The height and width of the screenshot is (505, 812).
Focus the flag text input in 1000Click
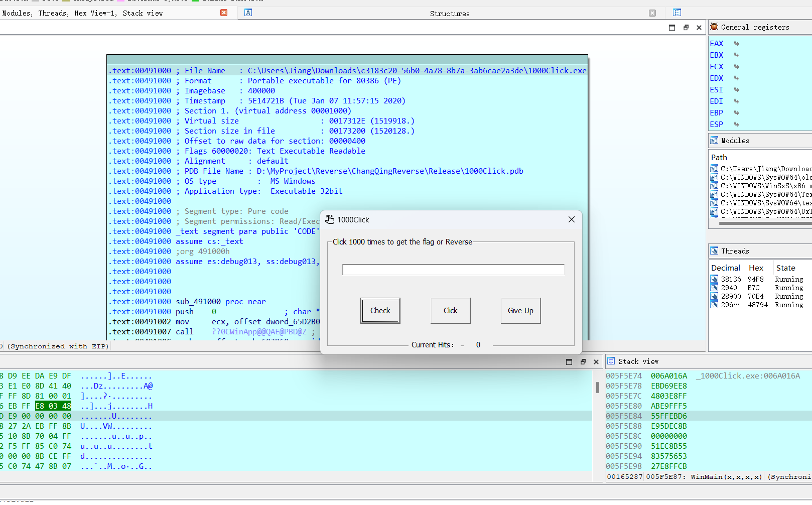pyautogui.click(x=453, y=270)
